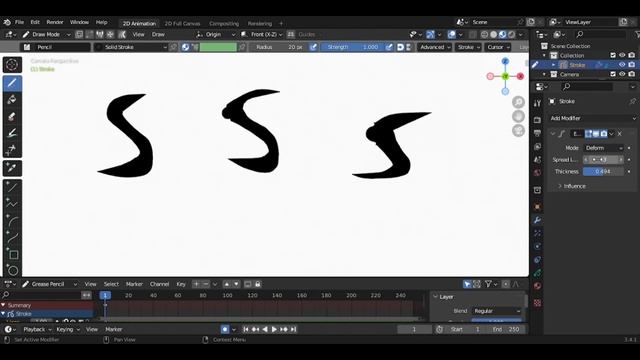This screenshot has width=640, height=360.
Task: Toggle the camera view viewport icon
Action: click(518, 131)
